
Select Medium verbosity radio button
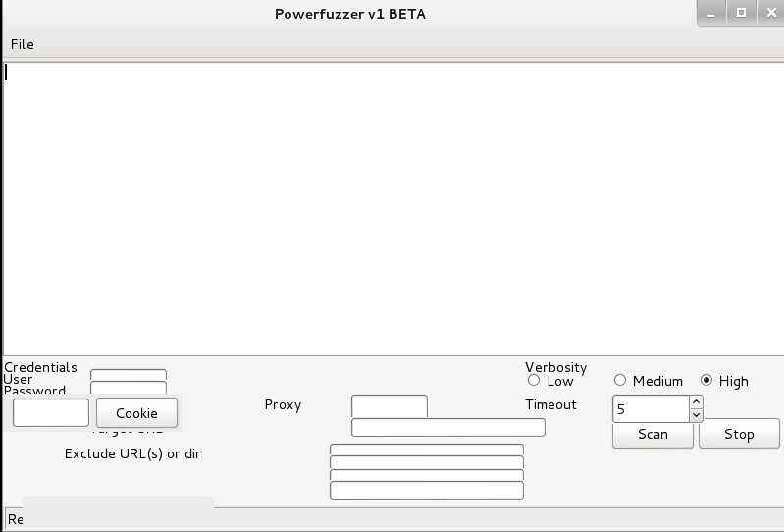[619, 380]
